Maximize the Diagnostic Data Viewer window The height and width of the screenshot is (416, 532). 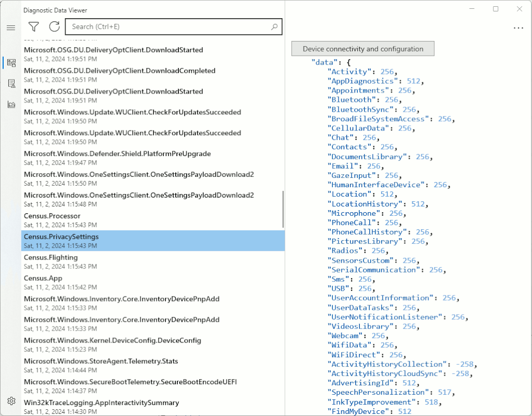496,9
